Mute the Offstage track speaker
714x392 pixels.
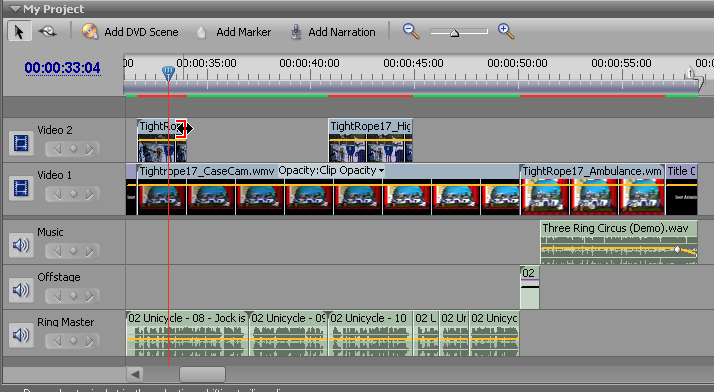(x=20, y=290)
